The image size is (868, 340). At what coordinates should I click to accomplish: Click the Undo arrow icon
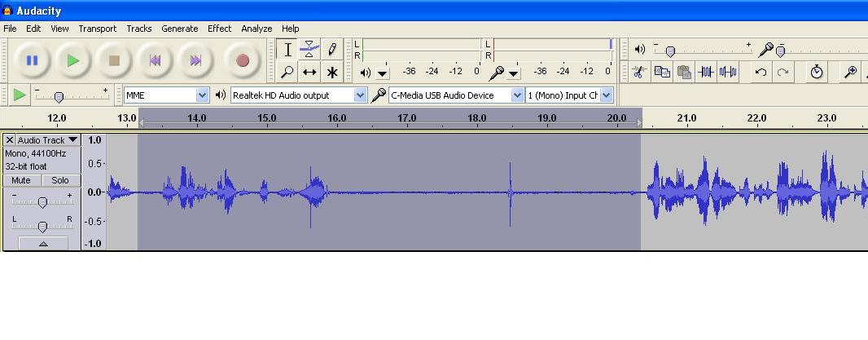761,72
